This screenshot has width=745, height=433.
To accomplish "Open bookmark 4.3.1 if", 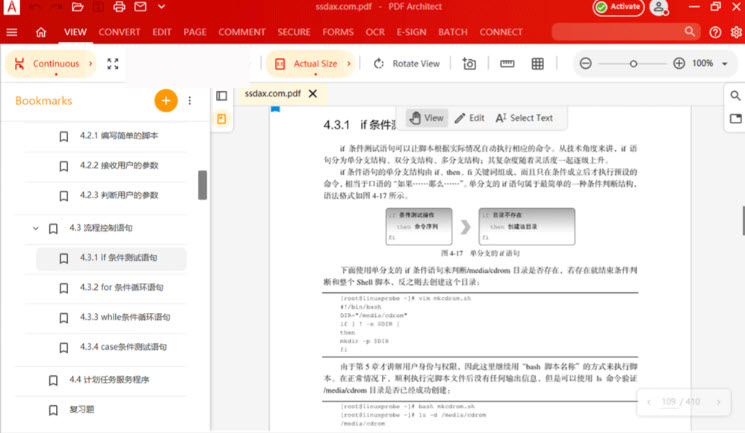I will (x=111, y=258).
